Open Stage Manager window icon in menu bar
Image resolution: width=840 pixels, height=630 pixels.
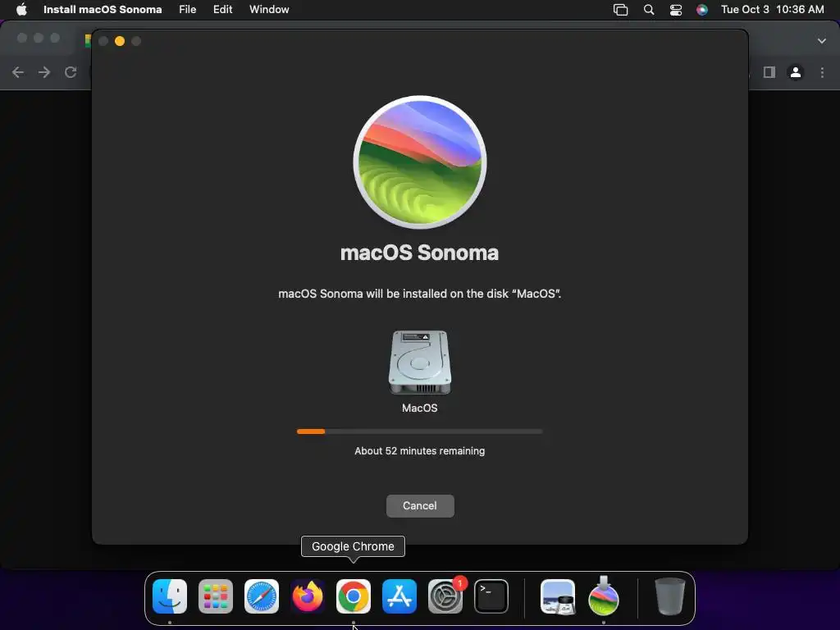pyautogui.click(x=620, y=10)
